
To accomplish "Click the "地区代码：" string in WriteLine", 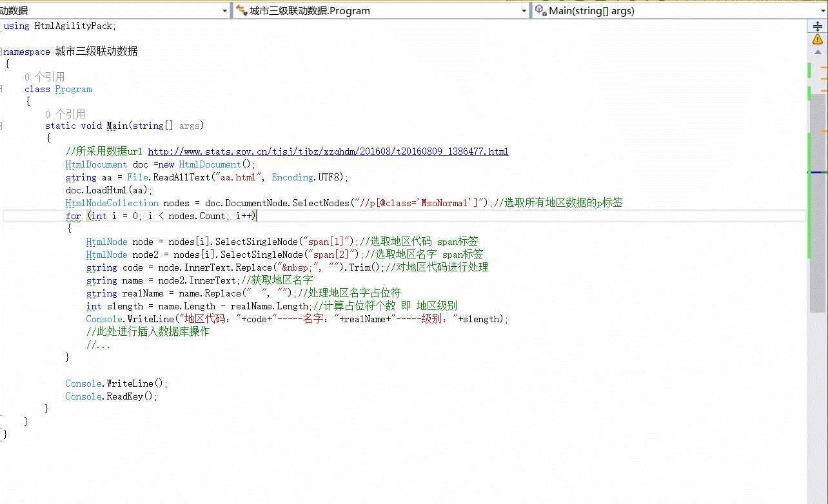I will (x=210, y=319).
